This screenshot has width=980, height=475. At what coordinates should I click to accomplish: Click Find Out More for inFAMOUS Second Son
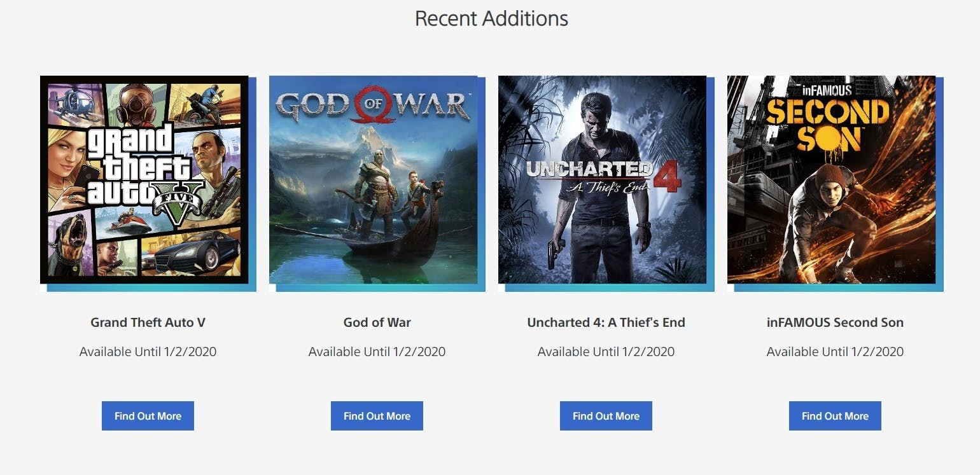pos(835,416)
